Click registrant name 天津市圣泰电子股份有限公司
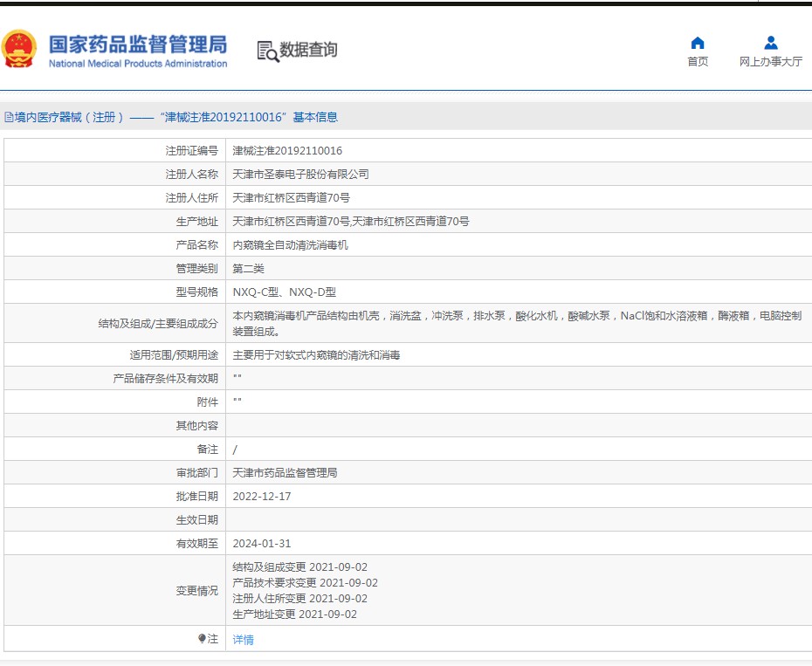The height and width of the screenshot is (666, 812). (x=300, y=175)
